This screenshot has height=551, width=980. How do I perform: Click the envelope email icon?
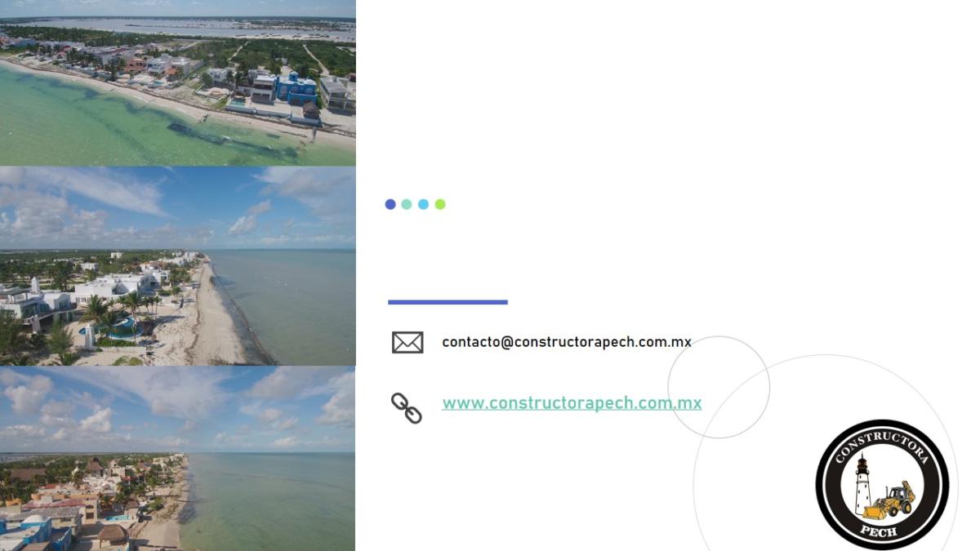point(408,342)
